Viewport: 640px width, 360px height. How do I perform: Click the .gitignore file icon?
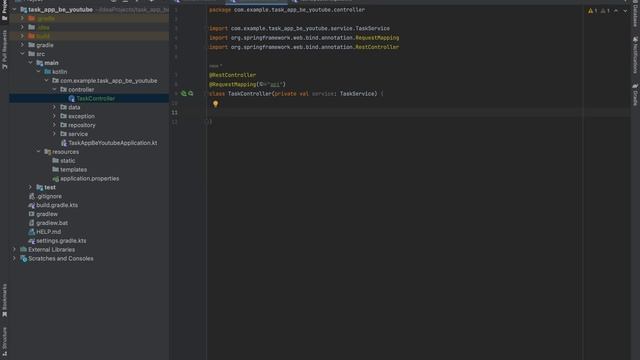31,196
